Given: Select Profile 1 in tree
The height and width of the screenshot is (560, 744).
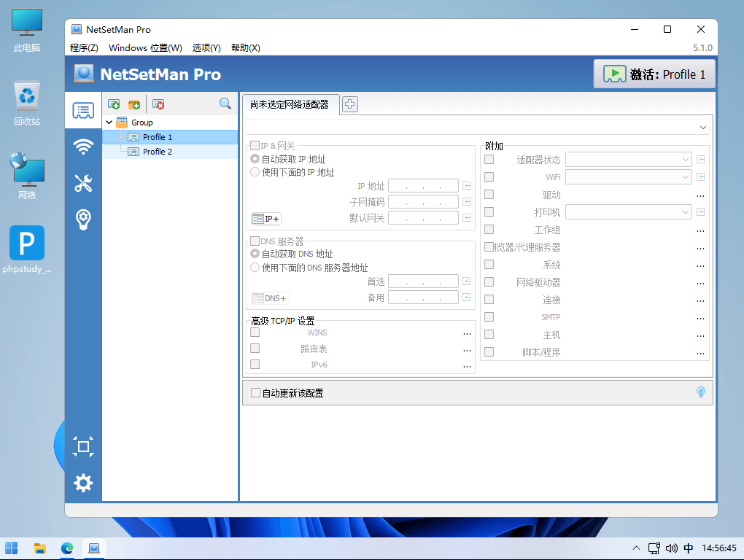Looking at the screenshot, I should [158, 137].
